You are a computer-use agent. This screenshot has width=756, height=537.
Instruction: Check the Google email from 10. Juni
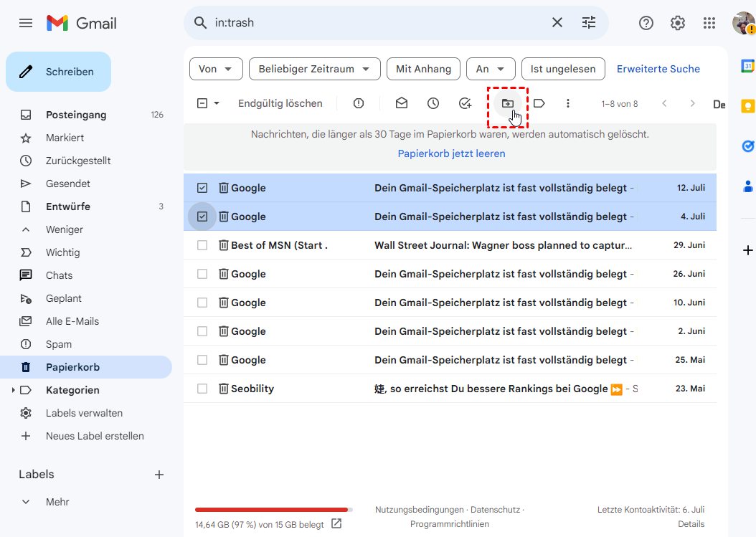coord(202,303)
